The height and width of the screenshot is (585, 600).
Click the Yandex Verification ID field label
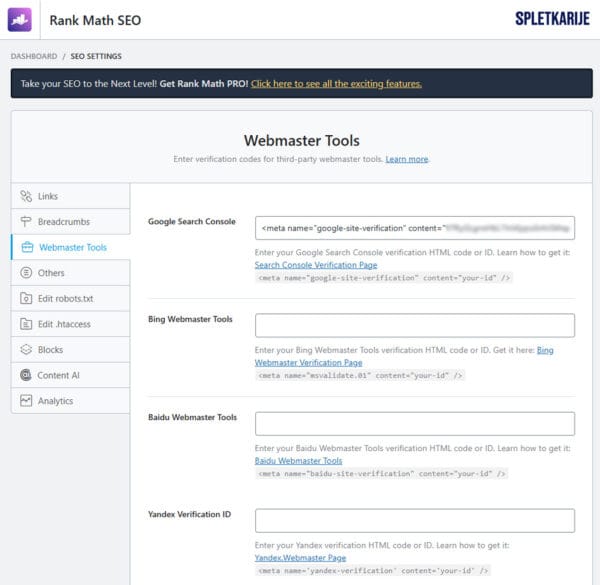pyautogui.click(x=189, y=514)
